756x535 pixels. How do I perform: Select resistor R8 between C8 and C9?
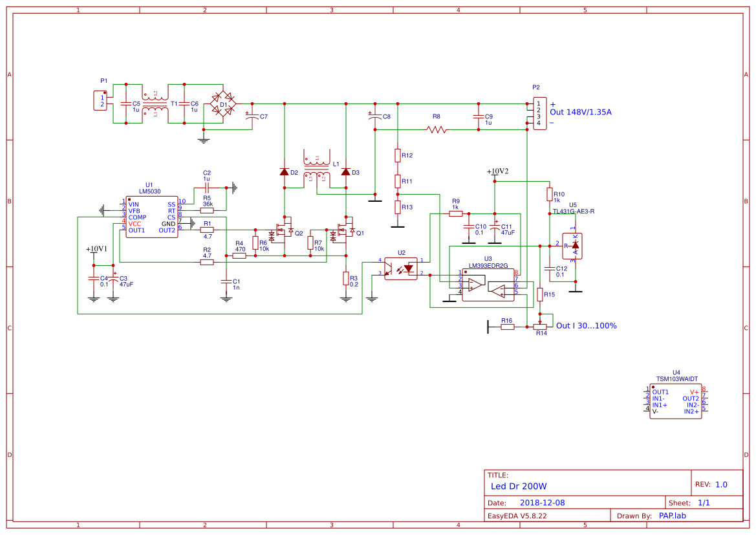click(x=435, y=129)
